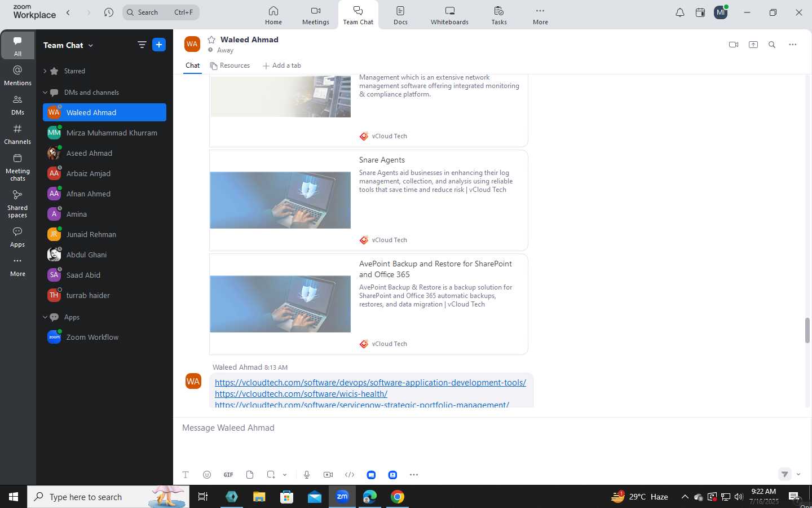
Task: Open the notifications bell
Action: 680,12
